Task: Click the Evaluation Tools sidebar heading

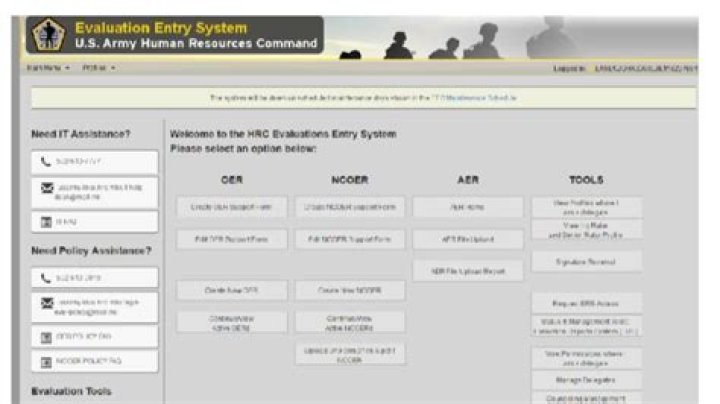Action: pos(71,391)
